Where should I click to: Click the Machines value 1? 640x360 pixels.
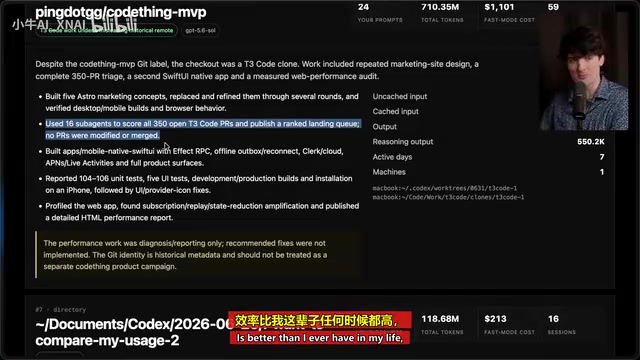pos(602,172)
